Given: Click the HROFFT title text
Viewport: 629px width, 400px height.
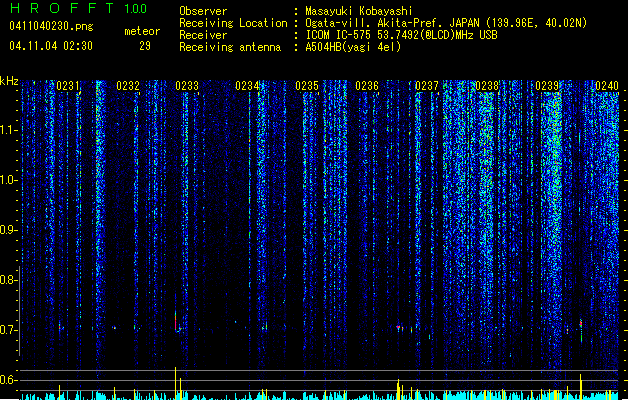Looking at the screenshot, I should point(62,8).
